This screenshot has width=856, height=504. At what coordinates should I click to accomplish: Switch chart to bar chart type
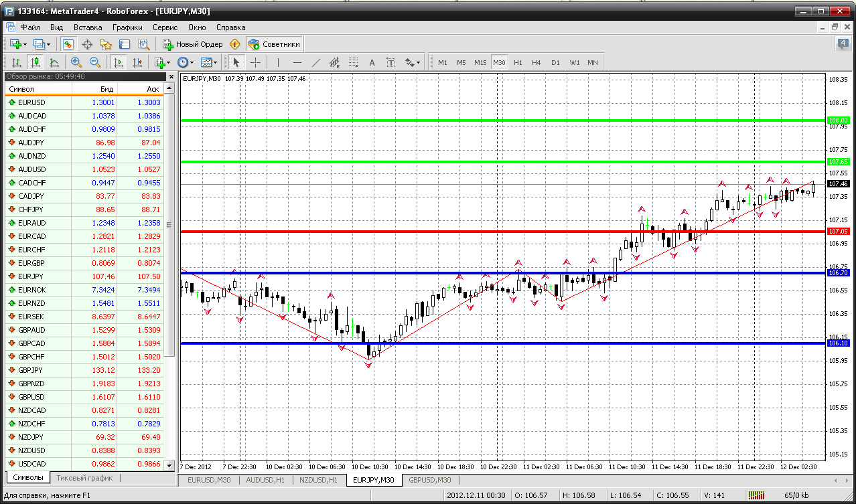click(17, 62)
